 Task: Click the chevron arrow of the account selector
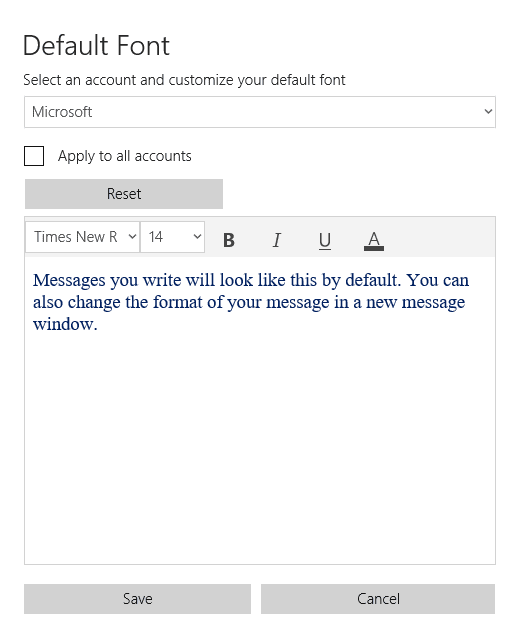point(488,111)
